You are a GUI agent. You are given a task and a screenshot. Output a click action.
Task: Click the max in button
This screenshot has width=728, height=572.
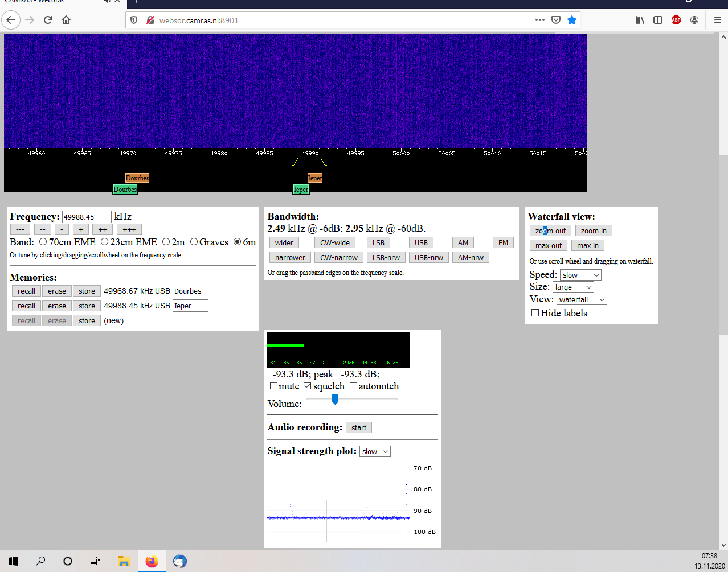click(588, 245)
